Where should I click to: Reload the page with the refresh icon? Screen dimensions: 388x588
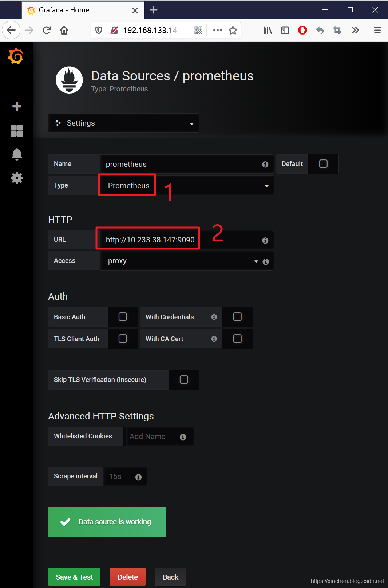[x=47, y=30]
